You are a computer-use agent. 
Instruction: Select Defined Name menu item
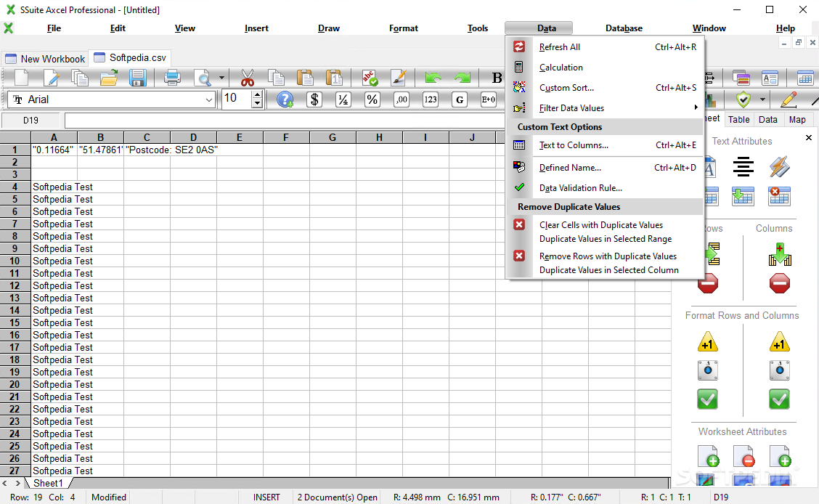(604, 168)
